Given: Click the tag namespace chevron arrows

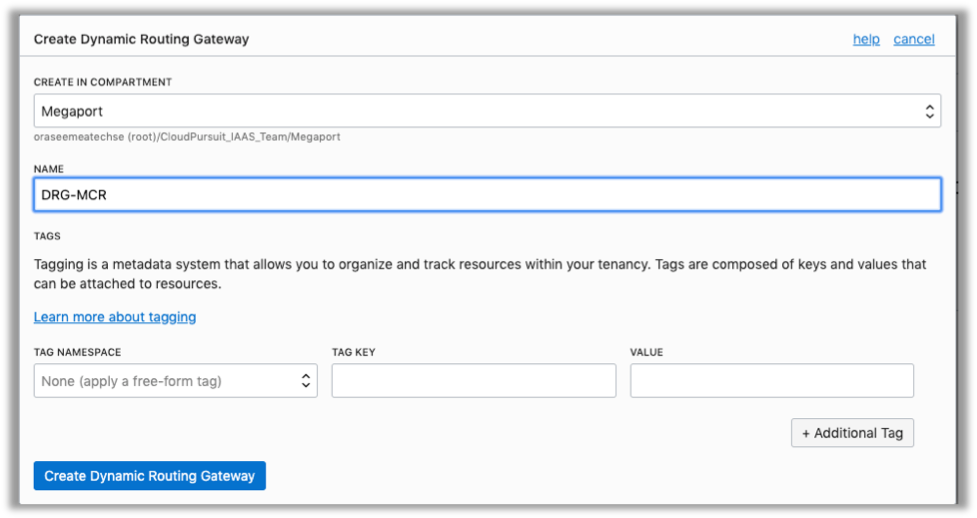Looking at the screenshot, I should click(306, 381).
